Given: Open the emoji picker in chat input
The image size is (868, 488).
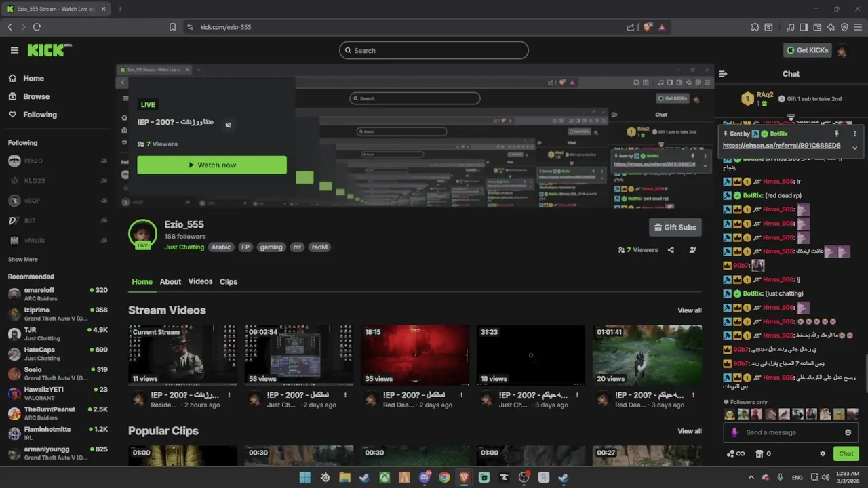Looking at the screenshot, I should 848,432.
